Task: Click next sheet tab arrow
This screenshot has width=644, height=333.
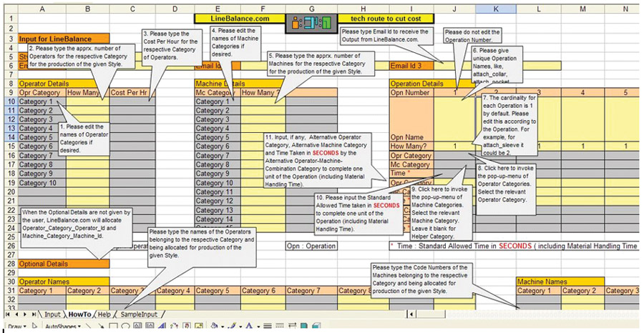Action: [24, 314]
